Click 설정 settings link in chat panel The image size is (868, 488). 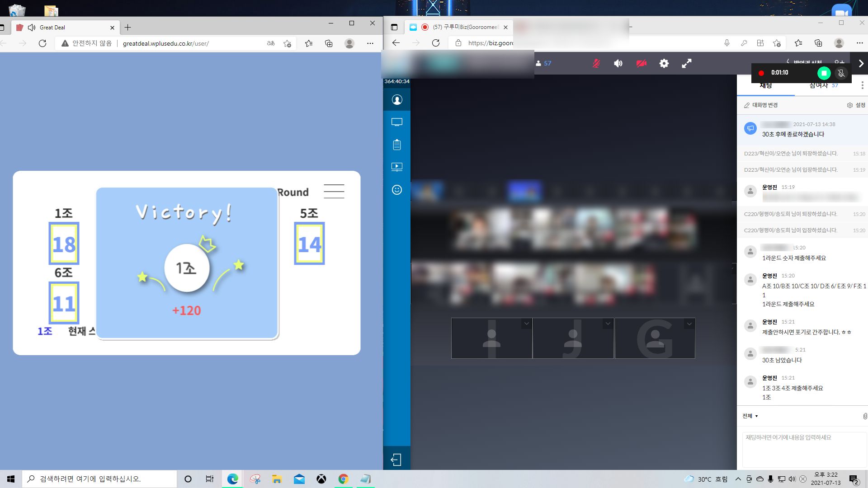tap(856, 105)
